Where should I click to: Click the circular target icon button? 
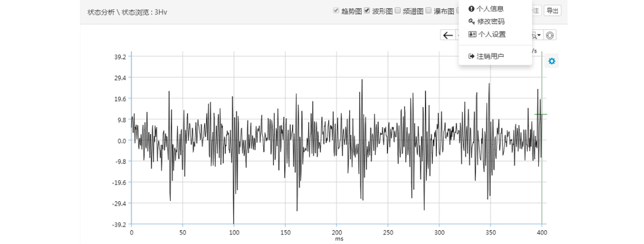click(550, 35)
